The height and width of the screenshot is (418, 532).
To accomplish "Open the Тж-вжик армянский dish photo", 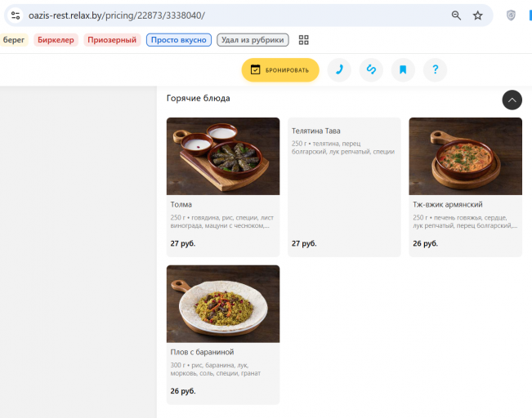I will tap(465, 156).
